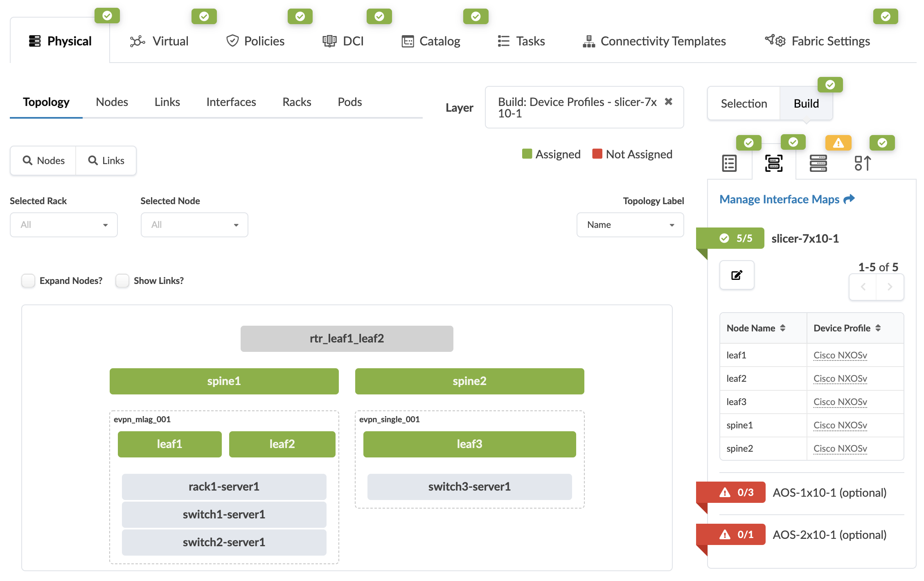This screenshot has height=581, width=924.
Task: Click the Nodes search button
Action: point(43,160)
